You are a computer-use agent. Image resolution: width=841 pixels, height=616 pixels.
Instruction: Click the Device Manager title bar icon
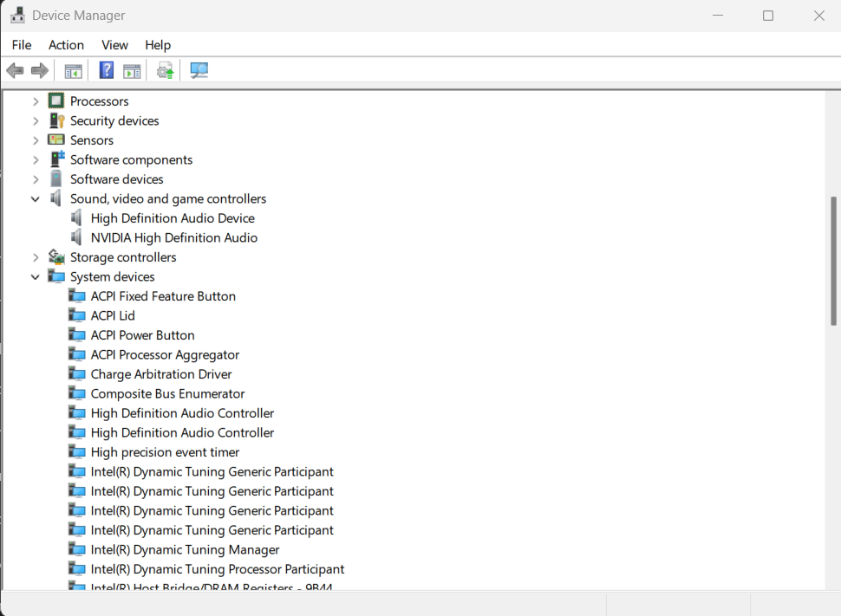click(x=17, y=15)
